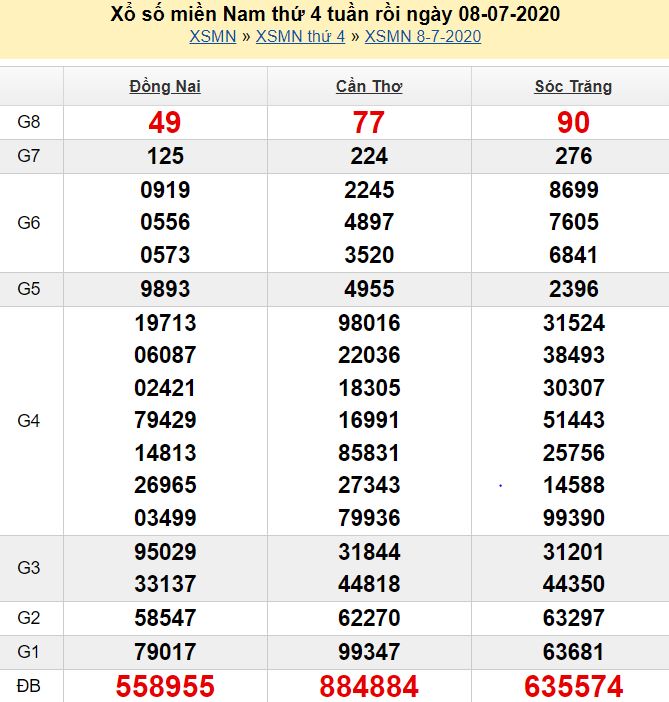This screenshot has height=702, width=669.
Task: Open the XSMN breadcrumb link
Action: [x=213, y=36]
